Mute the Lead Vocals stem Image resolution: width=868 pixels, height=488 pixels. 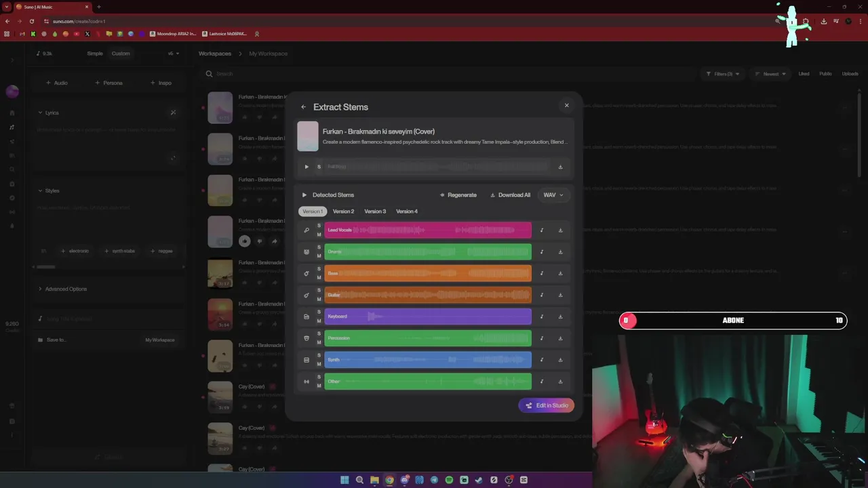tap(319, 235)
